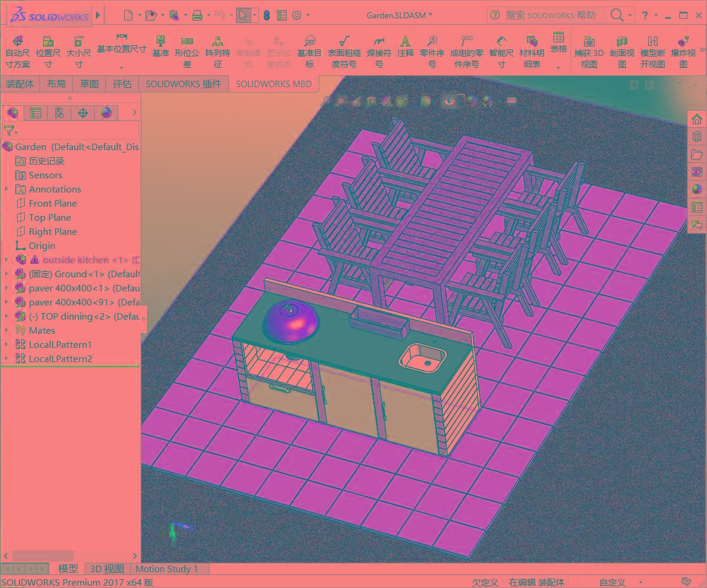This screenshot has width=707, height=588.
Task: Select the SOLIDWORKS MBD tab
Action: tap(273, 84)
